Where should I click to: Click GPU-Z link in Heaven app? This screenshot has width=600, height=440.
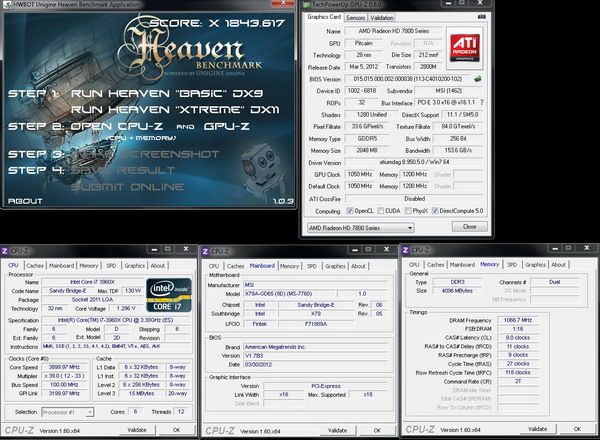pyautogui.click(x=227, y=126)
